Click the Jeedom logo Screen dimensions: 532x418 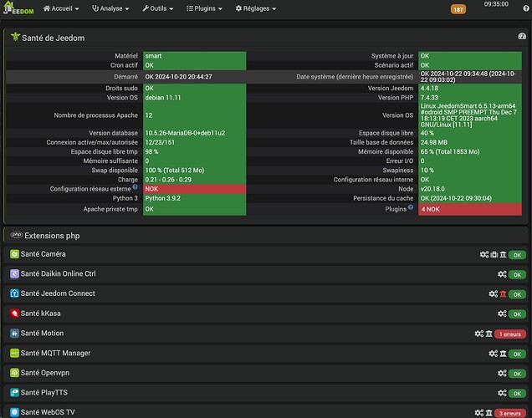18,8
